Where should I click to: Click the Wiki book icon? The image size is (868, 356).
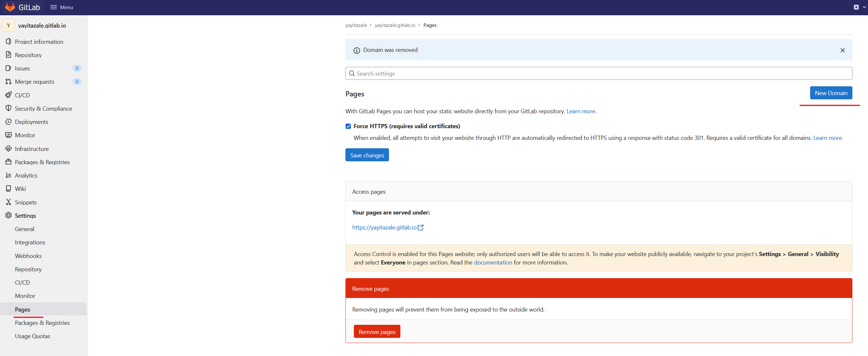tap(8, 189)
